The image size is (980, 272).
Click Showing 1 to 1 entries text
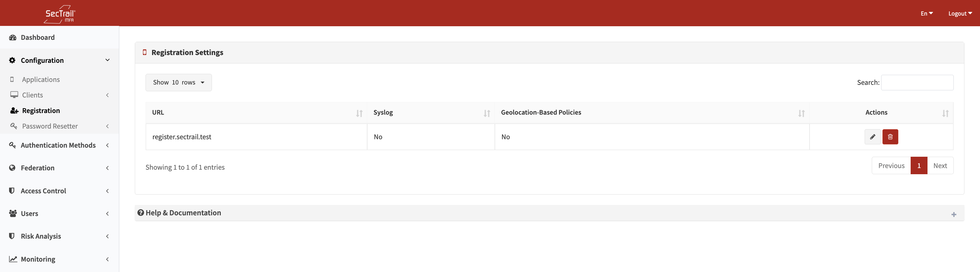pyautogui.click(x=185, y=167)
